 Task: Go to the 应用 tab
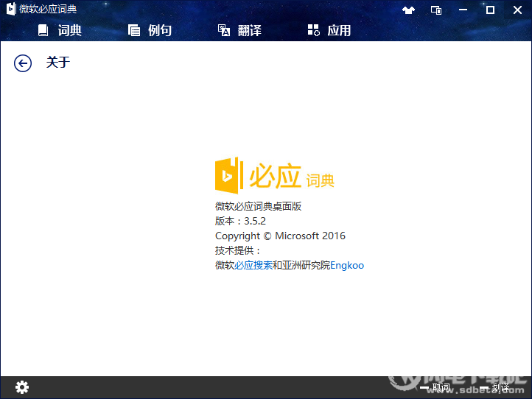point(329,30)
